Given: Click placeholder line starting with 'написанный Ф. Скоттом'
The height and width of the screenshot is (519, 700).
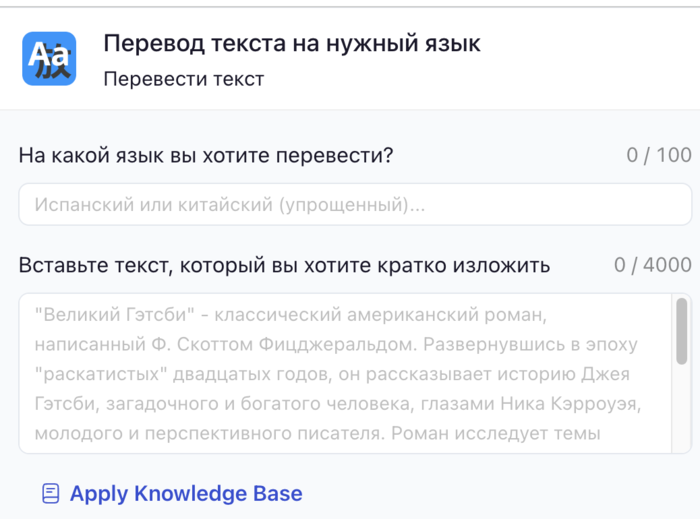Looking at the screenshot, I should coord(335,345).
